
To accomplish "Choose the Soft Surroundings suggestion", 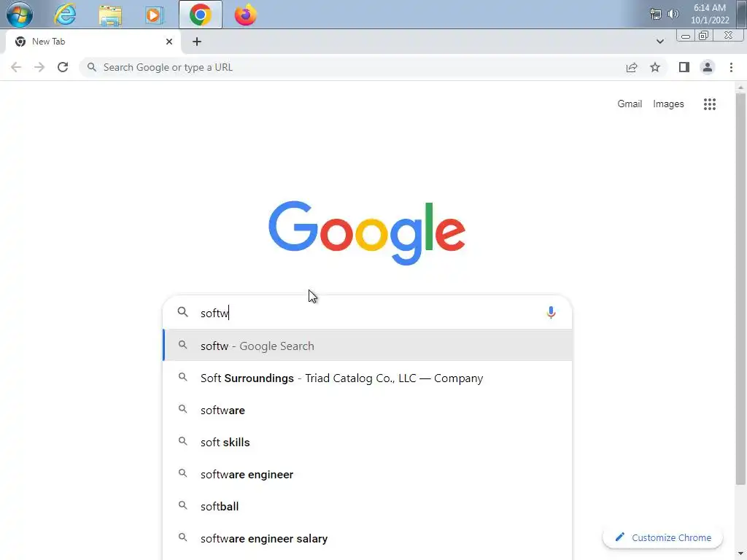I will 368,378.
